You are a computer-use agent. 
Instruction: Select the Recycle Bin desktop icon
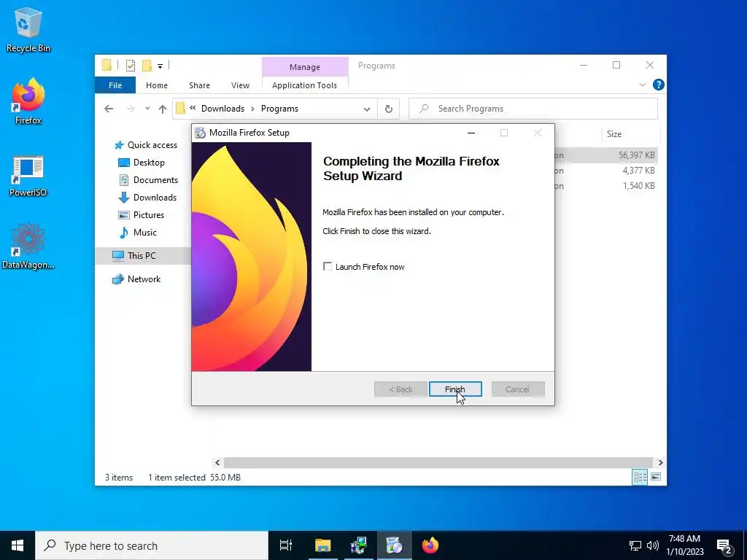pyautogui.click(x=28, y=29)
